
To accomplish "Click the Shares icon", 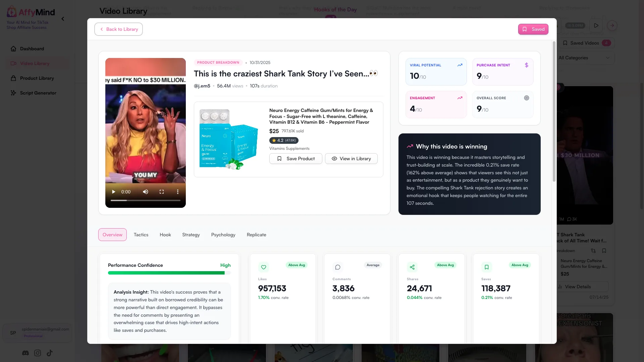I will [412, 267].
